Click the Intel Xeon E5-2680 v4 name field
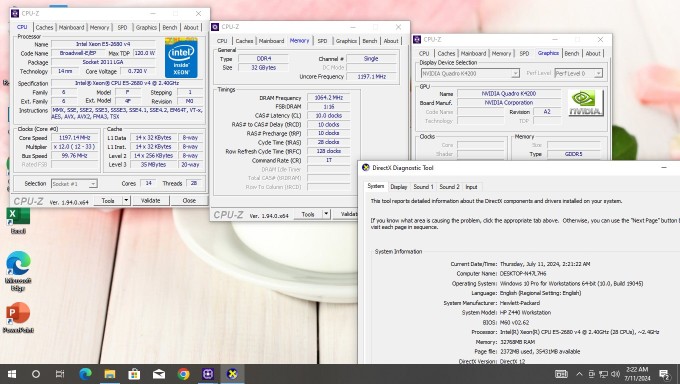This screenshot has width=680, height=384. tap(103, 44)
